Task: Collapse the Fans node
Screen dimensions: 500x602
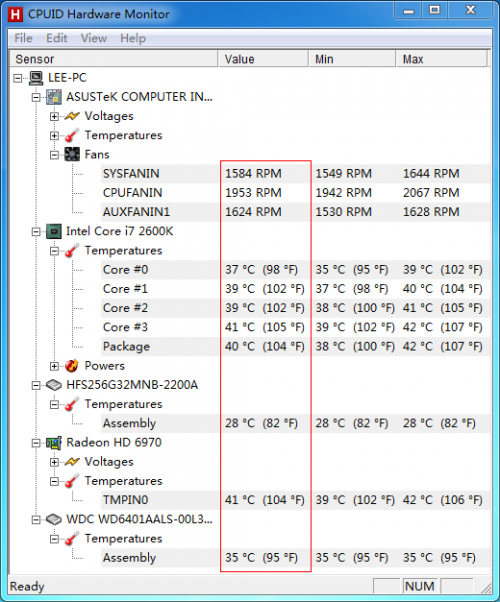Action: click(x=54, y=155)
